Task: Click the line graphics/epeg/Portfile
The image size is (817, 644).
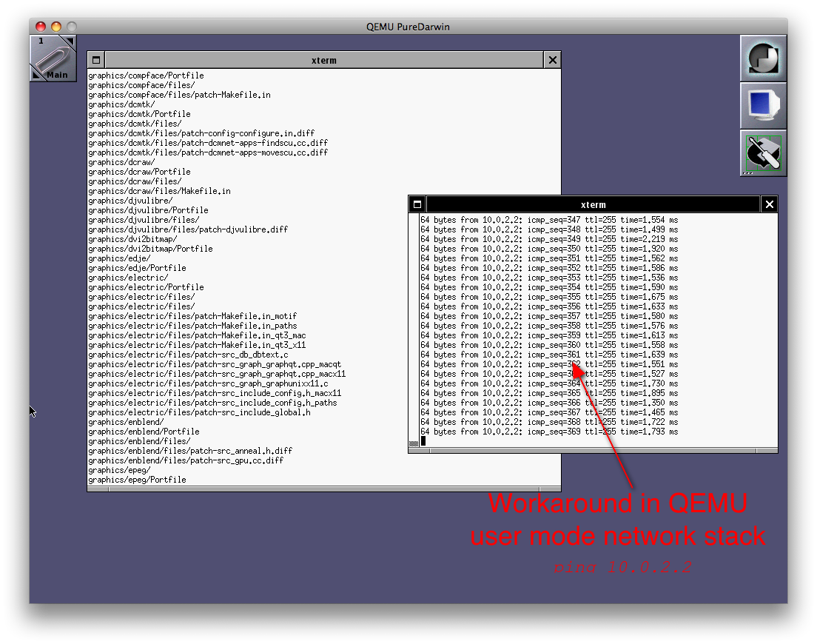Action: pyautogui.click(x=137, y=480)
